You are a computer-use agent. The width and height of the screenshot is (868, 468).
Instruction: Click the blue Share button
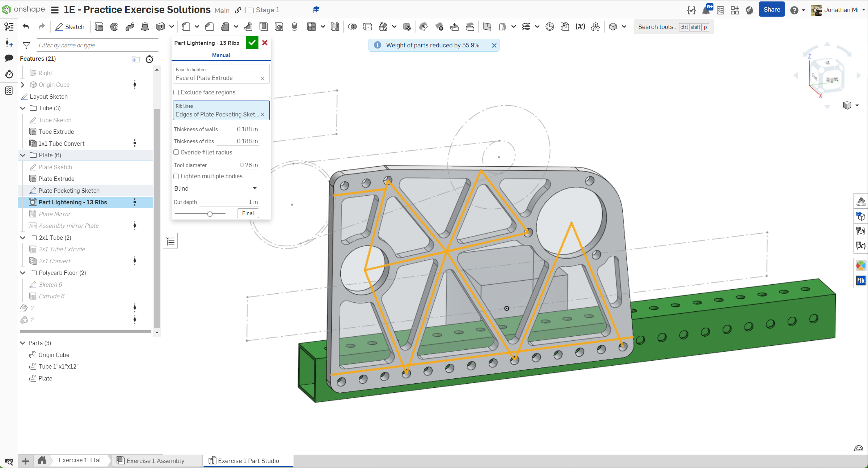coord(771,10)
